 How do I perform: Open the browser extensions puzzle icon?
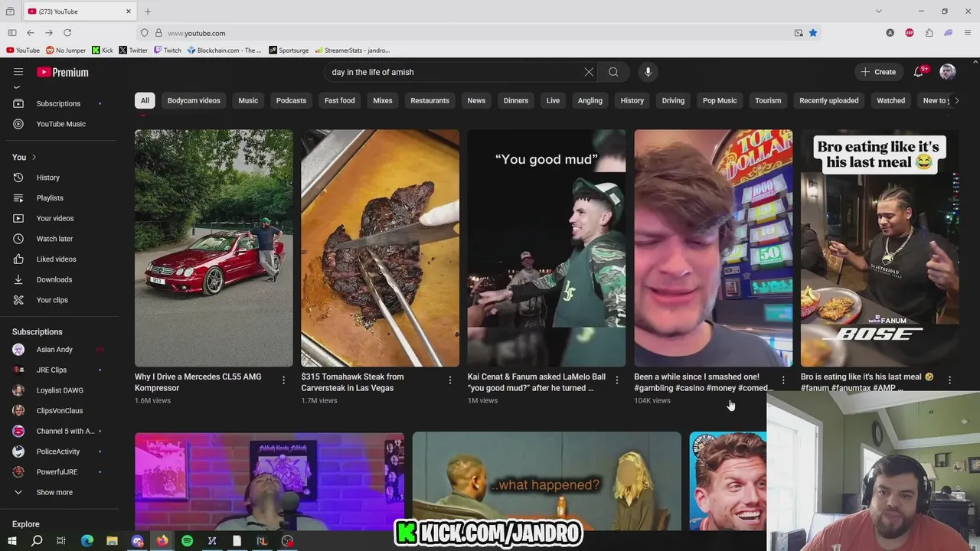[929, 33]
